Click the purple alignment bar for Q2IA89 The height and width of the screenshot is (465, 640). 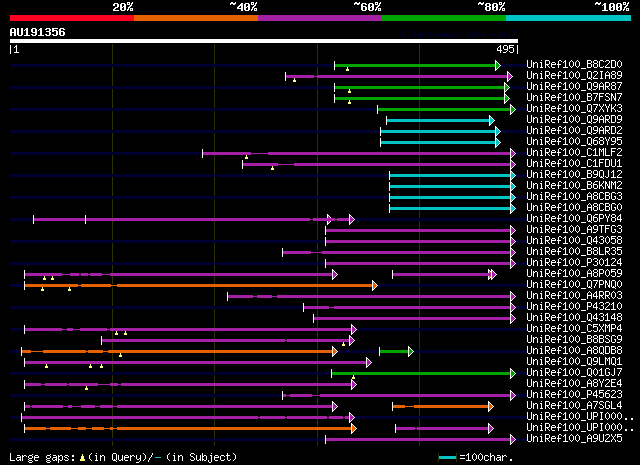399,76
